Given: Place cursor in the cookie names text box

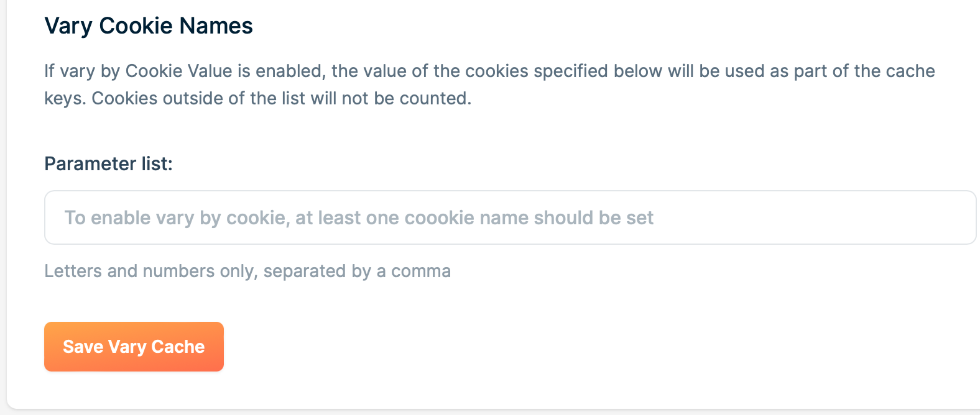Looking at the screenshot, I should click(x=510, y=217).
